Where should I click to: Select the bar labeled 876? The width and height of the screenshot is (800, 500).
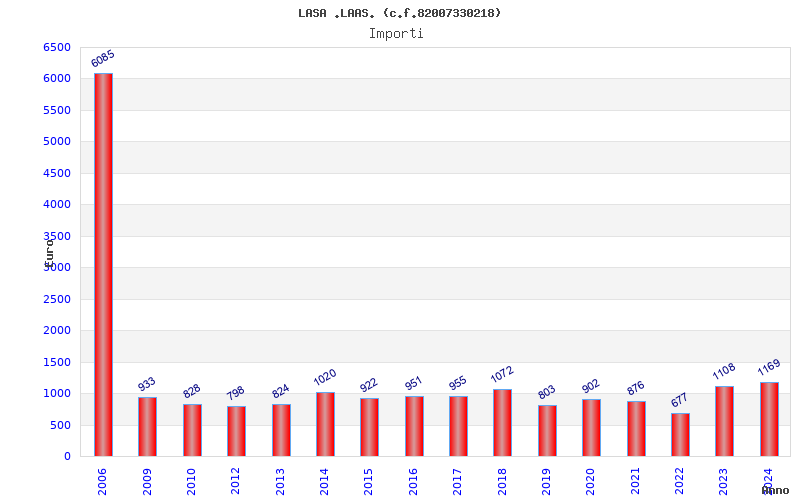tap(636, 429)
